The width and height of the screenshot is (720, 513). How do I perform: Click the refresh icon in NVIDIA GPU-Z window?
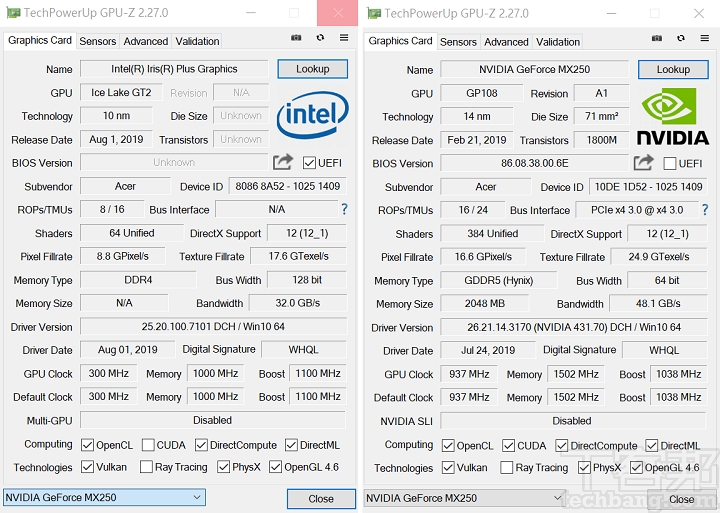pyautogui.click(x=681, y=38)
